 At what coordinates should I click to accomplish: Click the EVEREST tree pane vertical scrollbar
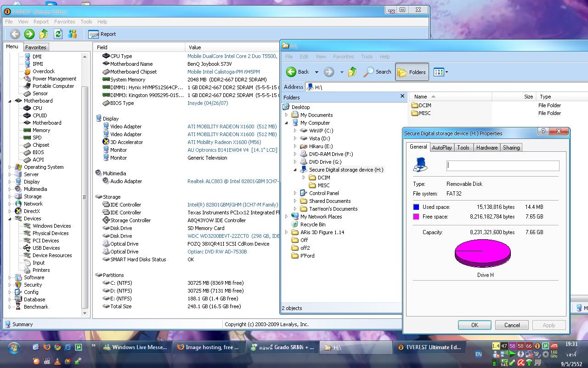point(85,185)
